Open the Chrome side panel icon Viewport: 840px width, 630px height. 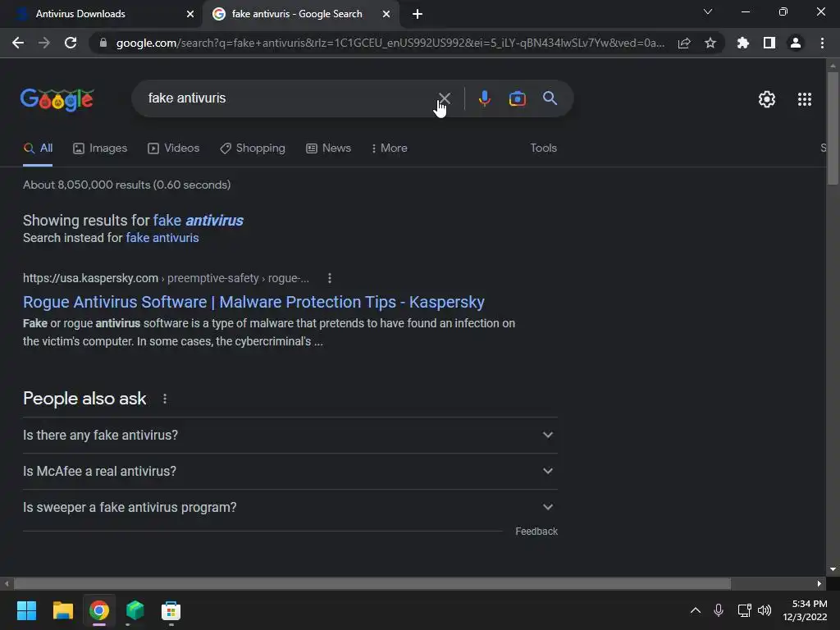point(769,43)
